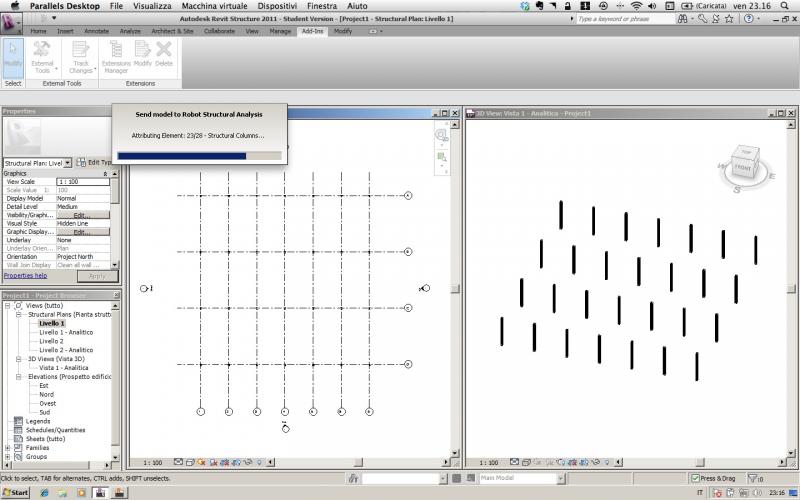Image resolution: width=800 pixels, height=500 pixels.
Task: Click the Apply button in Properties
Action: click(x=97, y=276)
